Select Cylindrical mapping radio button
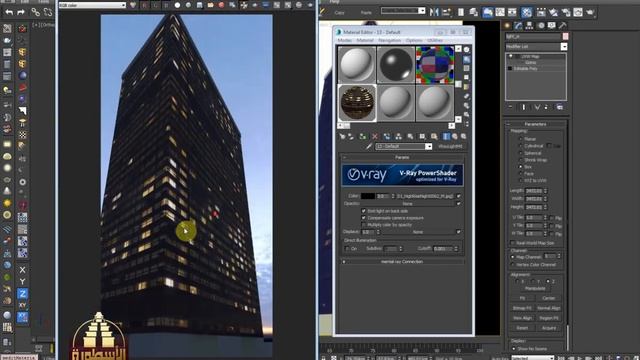Image resolution: width=640 pixels, height=360 pixels. pyautogui.click(x=520, y=146)
